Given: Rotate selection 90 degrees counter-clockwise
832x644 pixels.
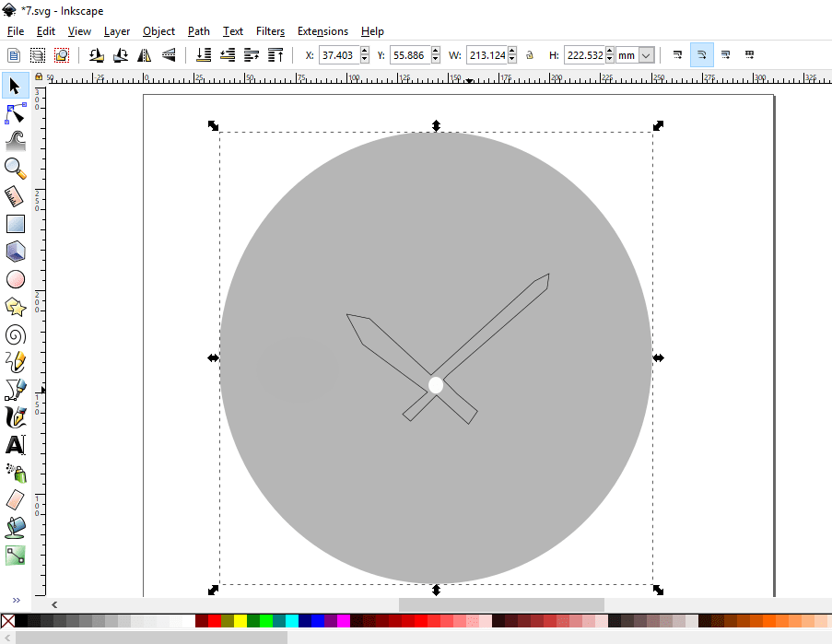Looking at the screenshot, I should (x=97, y=55).
